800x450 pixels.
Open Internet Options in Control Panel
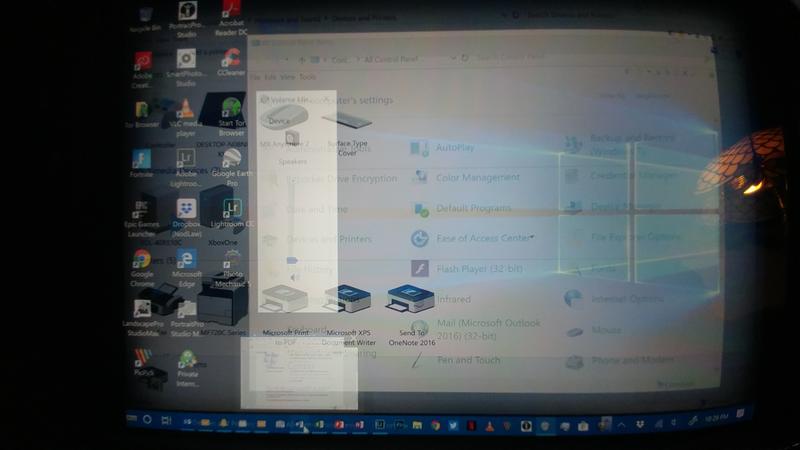coord(614,299)
